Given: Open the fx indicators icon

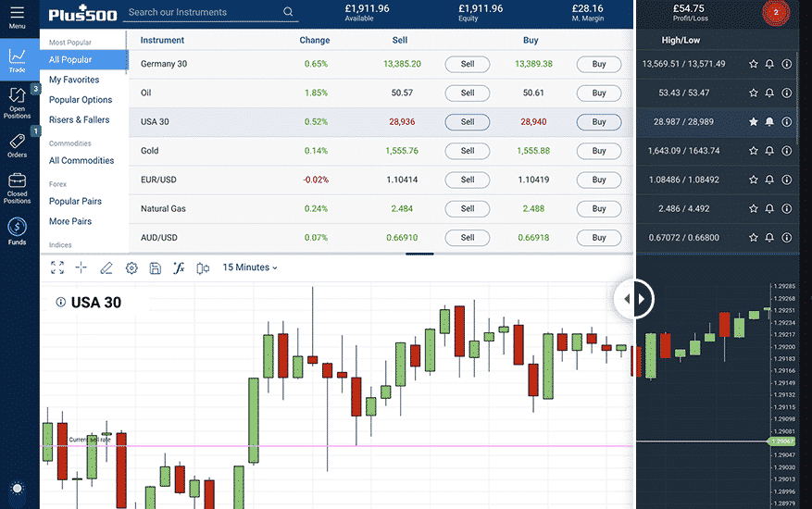Looking at the screenshot, I should 179,267.
